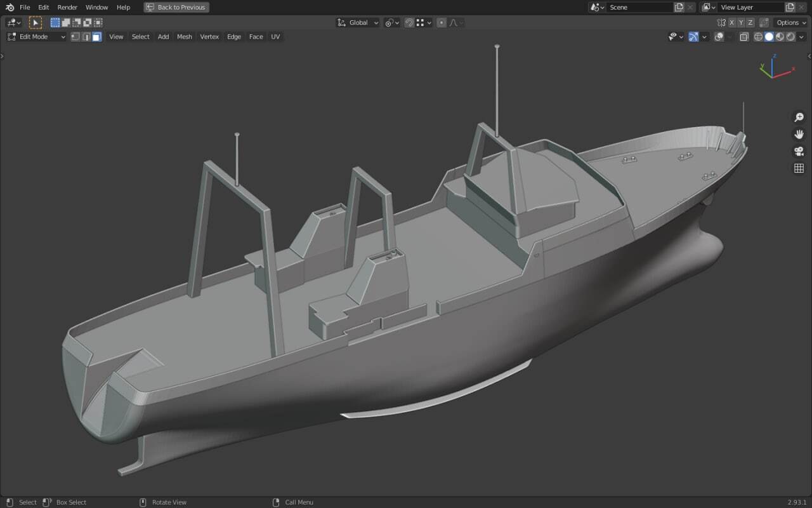This screenshot has width=812, height=508.
Task: Switch to rendered shading
Action: coord(790,37)
